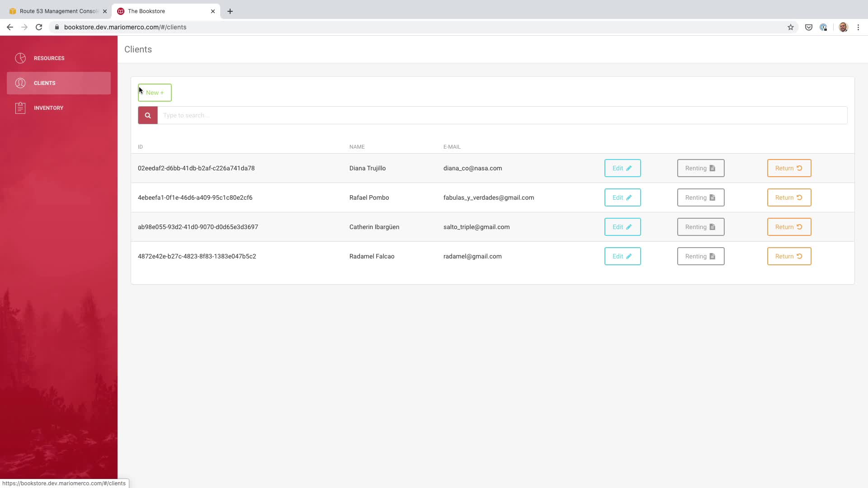Reload the page

click(x=39, y=27)
